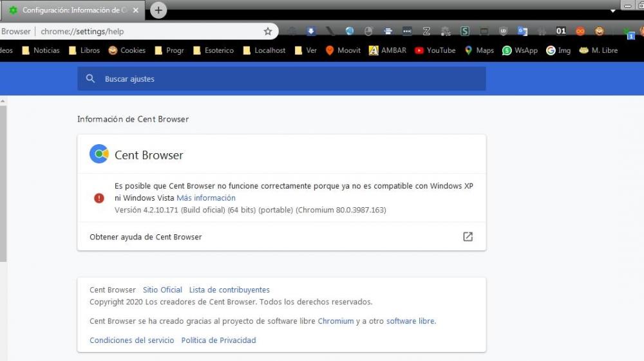Click the Copyright 2020 text line
644x361 pixels.
(x=231, y=302)
